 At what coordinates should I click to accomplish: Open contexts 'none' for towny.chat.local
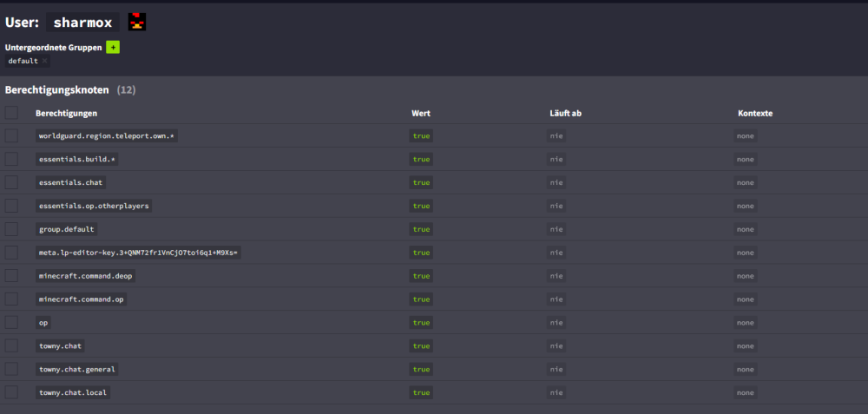(746, 392)
